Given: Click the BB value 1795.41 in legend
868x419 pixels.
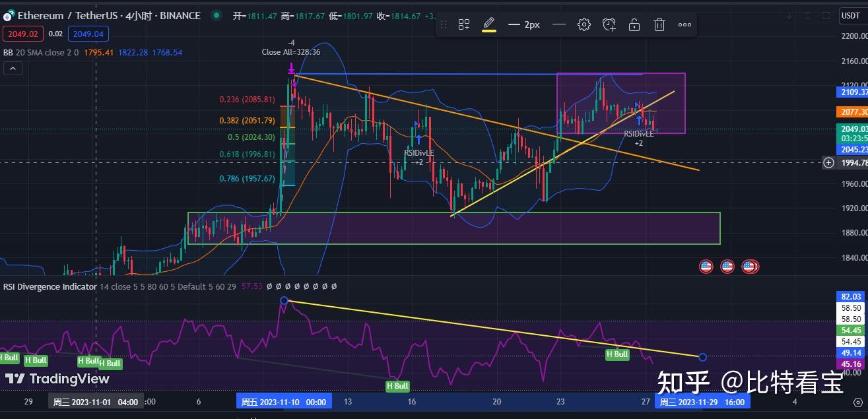Looking at the screenshot, I should [99, 52].
